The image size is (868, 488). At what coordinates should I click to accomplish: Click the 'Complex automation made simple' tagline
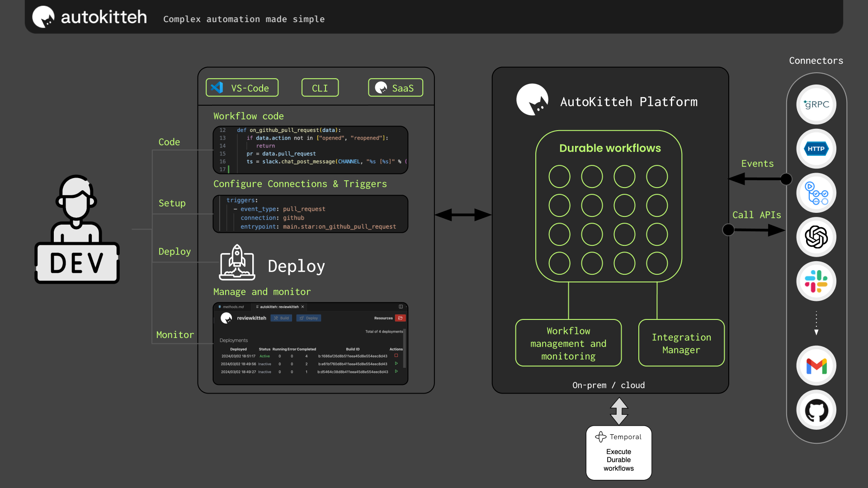244,19
